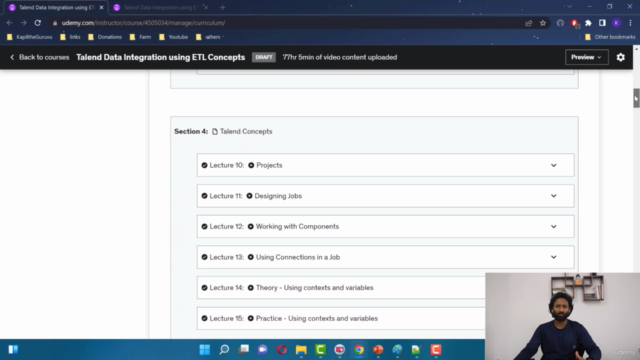Click the Section 4 Talend Concepts title
Screen dimensions: 640x360
pyautogui.click(x=246, y=131)
